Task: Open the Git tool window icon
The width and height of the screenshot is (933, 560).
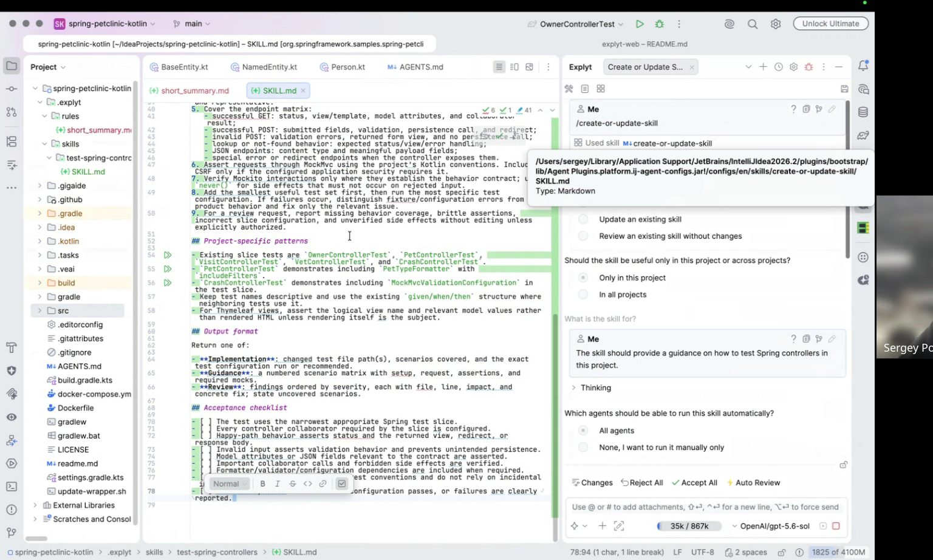Action: 12,533
